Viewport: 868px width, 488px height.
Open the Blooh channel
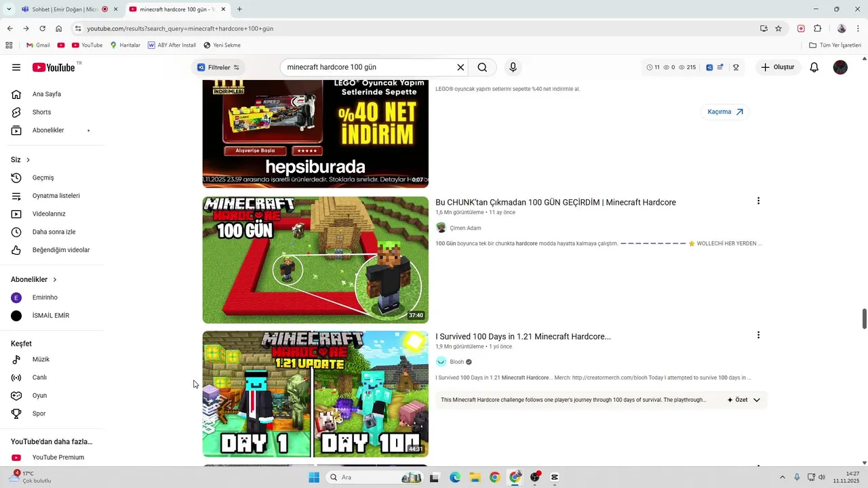pos(456,362)
